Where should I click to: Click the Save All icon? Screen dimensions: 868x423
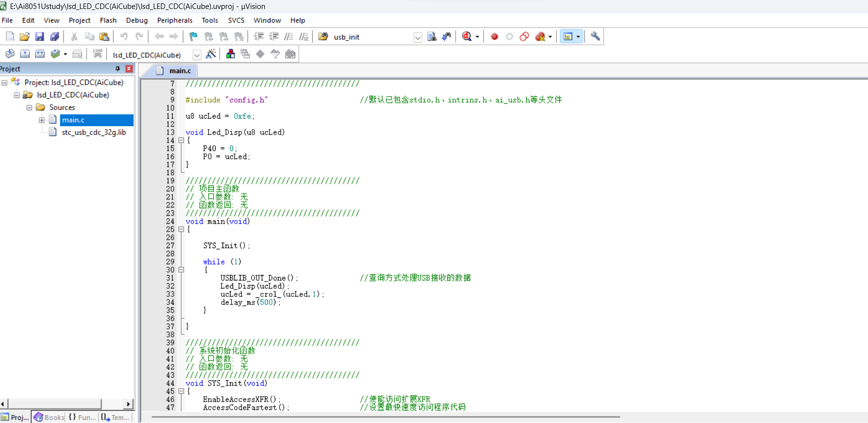coord(54,36)
